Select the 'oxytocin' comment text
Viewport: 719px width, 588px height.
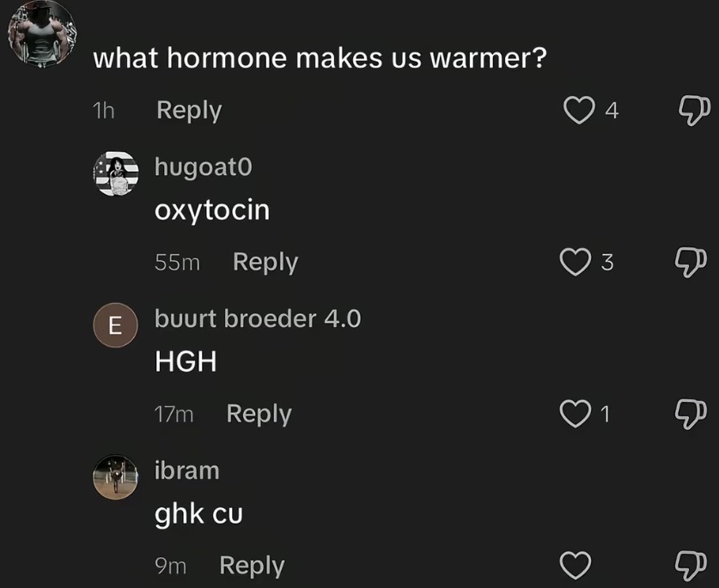point(212,210)
